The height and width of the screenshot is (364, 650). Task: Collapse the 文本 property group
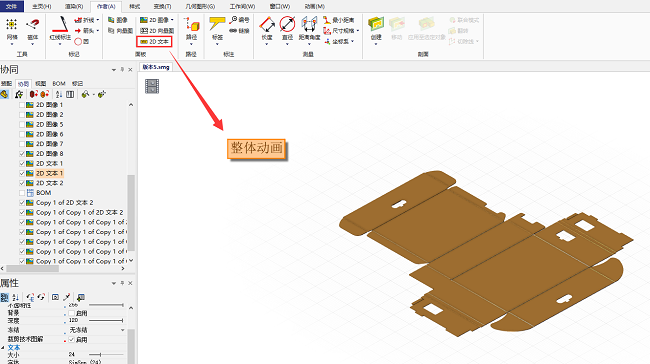pyautogui.click(x=3, y=347)
